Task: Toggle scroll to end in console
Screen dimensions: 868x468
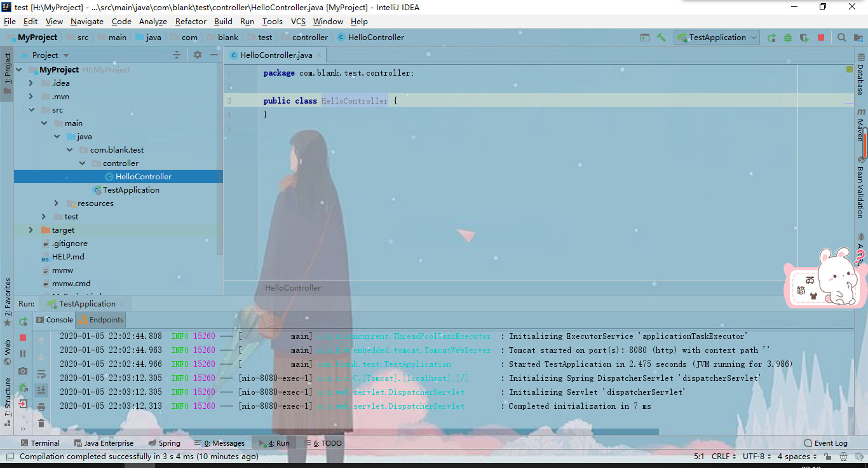Action: pos(41,390)
